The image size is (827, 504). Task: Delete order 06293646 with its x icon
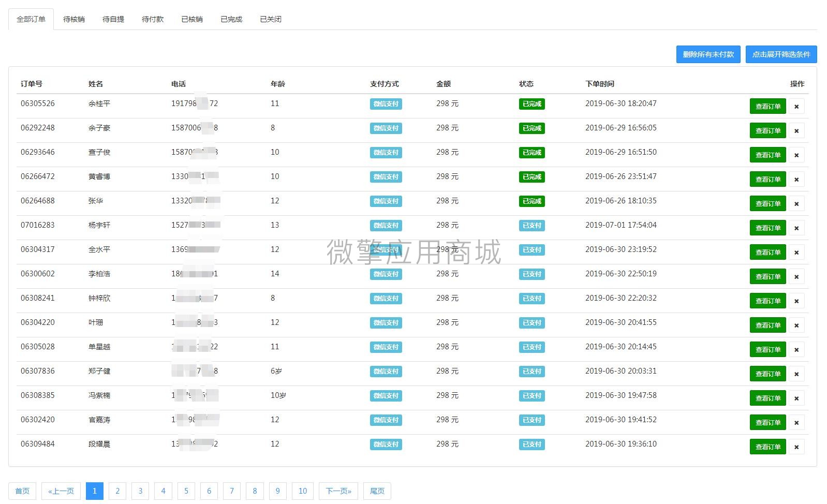pos(796,155)
